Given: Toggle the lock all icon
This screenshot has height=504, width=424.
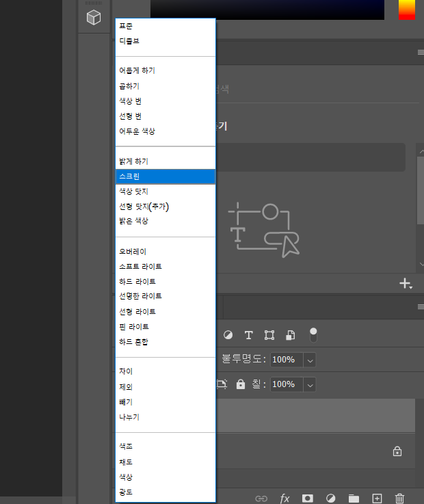Looking at the screenshot, I should click(241, 384).
